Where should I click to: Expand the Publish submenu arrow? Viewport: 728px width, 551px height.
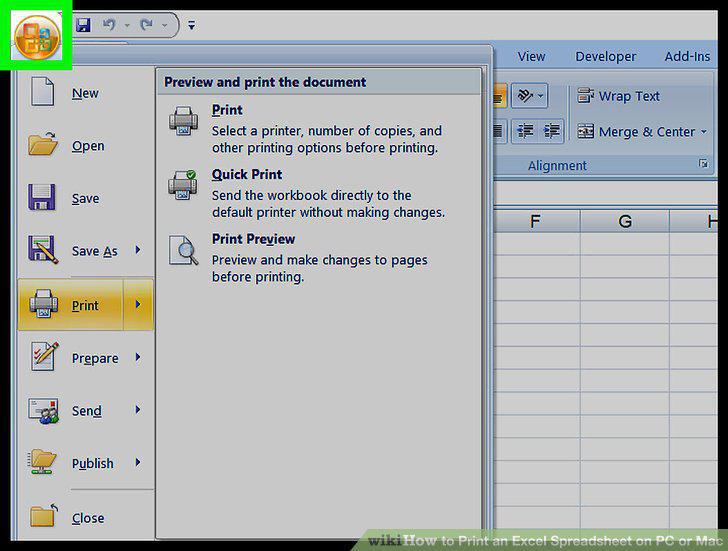[x=138, y=462]
